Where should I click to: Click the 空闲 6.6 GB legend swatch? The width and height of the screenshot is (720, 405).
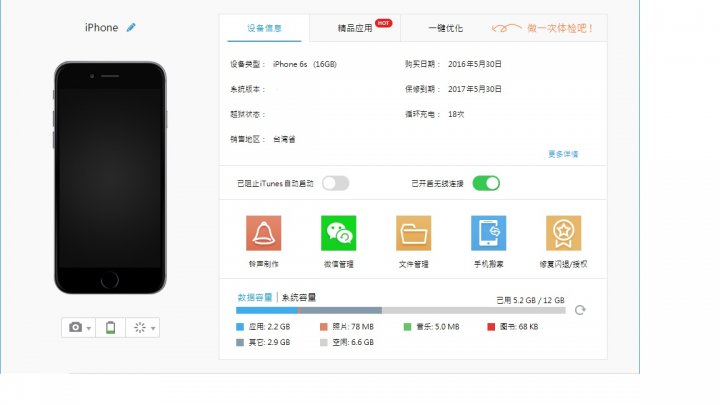(x=324, y=343)
